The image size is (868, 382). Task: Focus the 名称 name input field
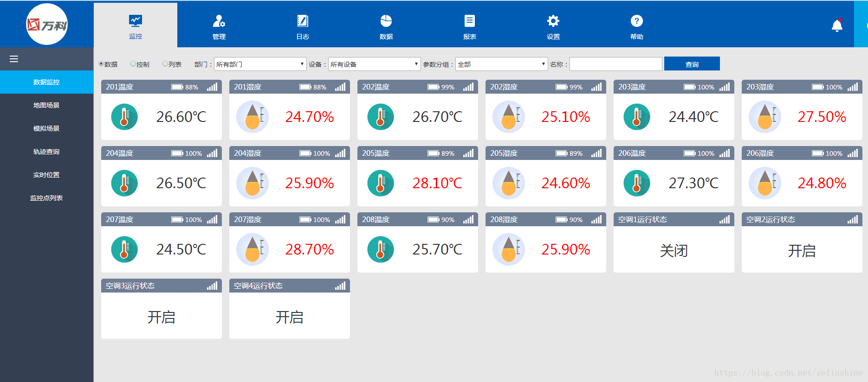point(616,64)
